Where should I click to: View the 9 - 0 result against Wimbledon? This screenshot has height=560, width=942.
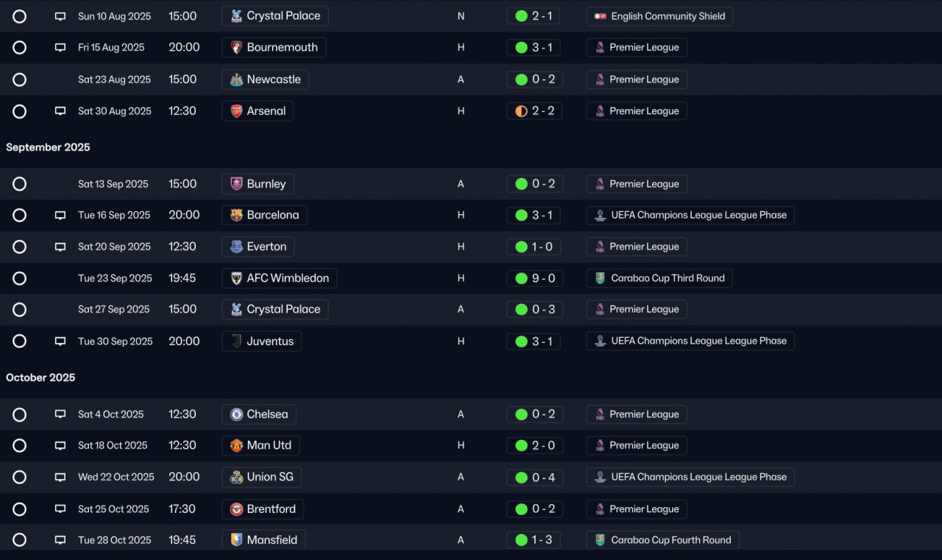click(x=534, y=278)
